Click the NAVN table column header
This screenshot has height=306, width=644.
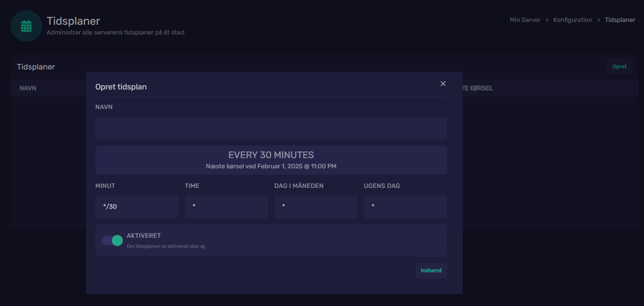click(x=28, y=88)
